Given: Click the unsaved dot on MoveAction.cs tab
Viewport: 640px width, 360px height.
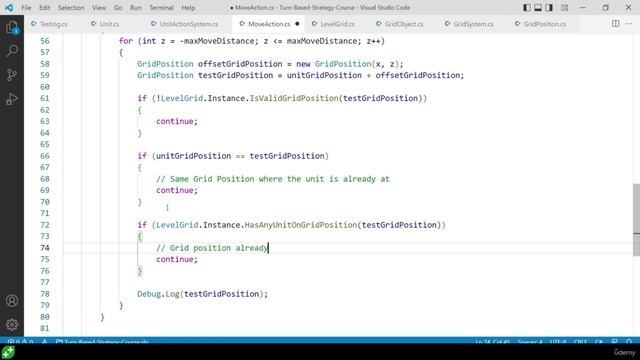Looking at the screenshot, I should (x=297, y=24).
